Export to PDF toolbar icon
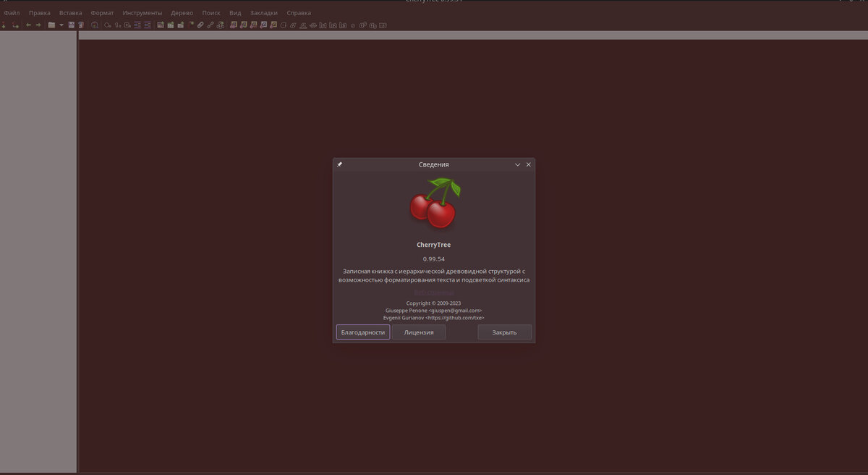The width and height of the screenshot is (868, 475). pyautogui.click(x=81, y=25)
